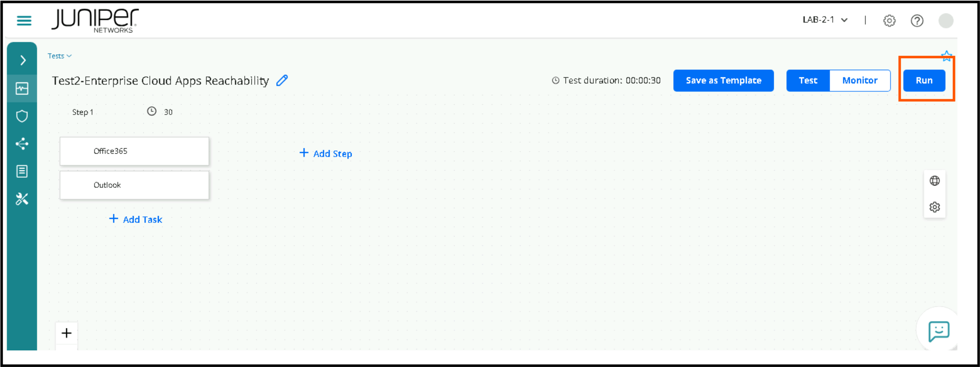This screenshot has height=367, width=980.
Task: Open the document list sidebar icon
Action: coord(22,172)
